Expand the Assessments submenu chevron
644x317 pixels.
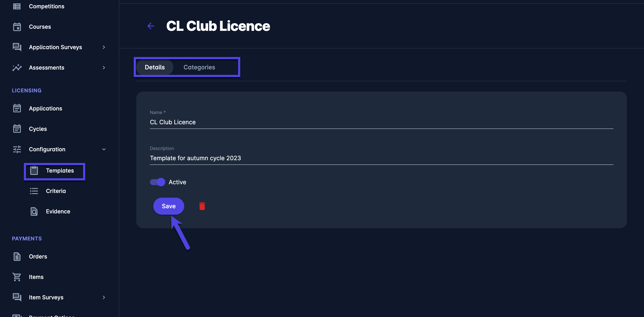[104, 68]
